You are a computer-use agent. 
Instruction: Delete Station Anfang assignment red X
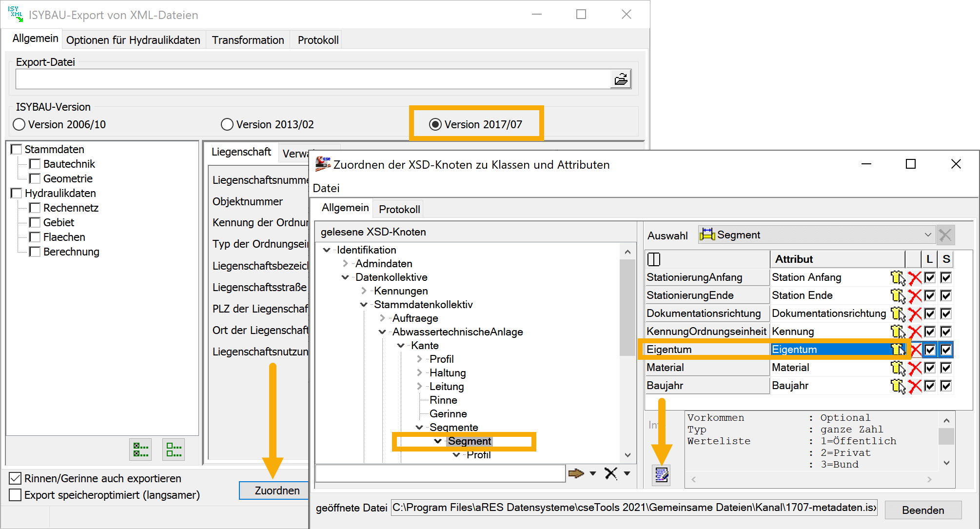coord(915,277)
